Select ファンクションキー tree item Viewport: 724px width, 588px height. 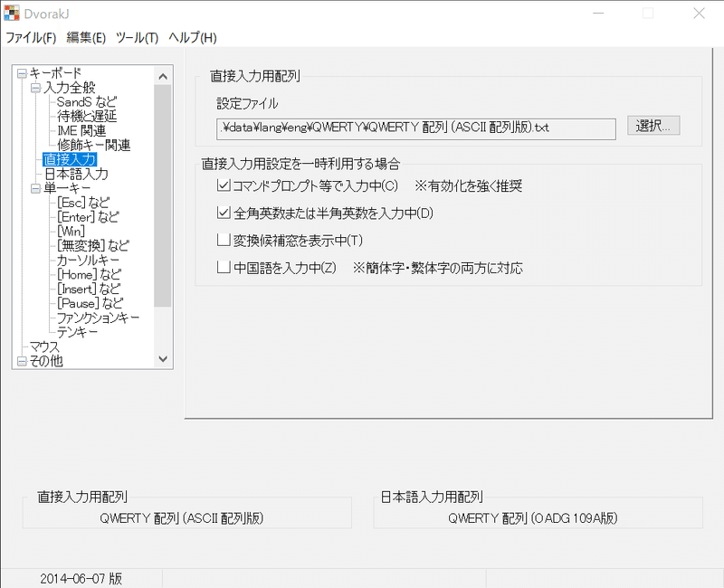click(x=98, y=318)
